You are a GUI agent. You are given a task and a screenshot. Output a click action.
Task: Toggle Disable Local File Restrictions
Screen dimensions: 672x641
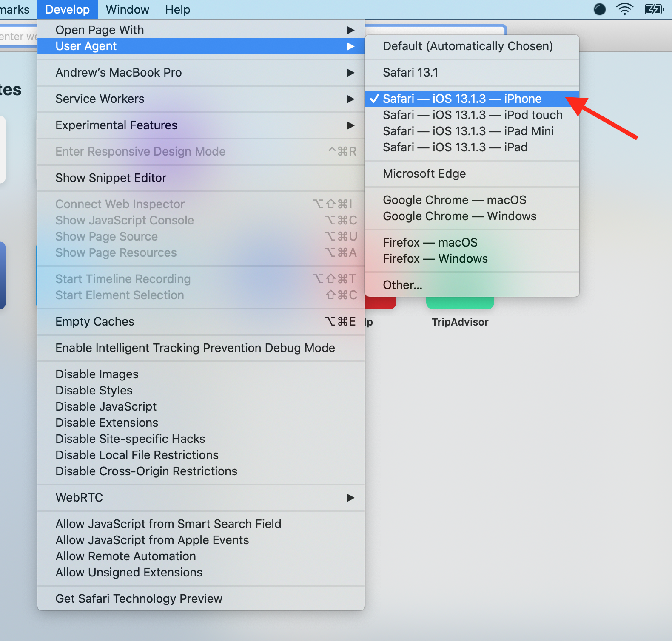pos(201,455)
